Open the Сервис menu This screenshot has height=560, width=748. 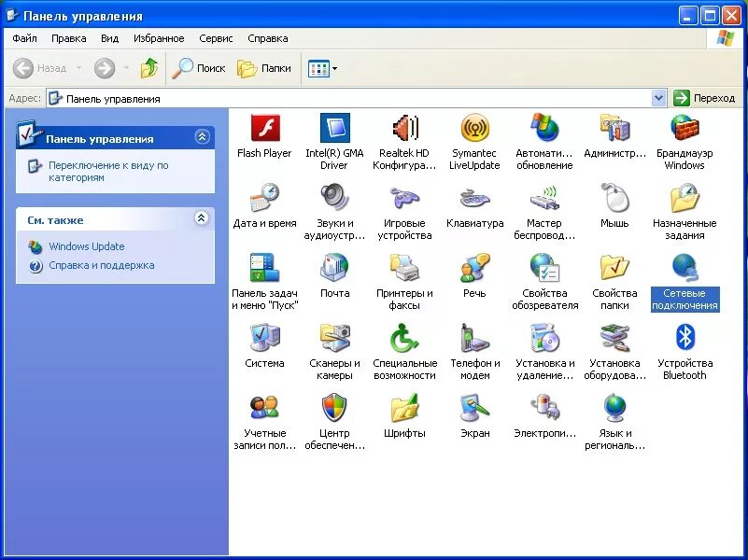[x=216, y=38]
